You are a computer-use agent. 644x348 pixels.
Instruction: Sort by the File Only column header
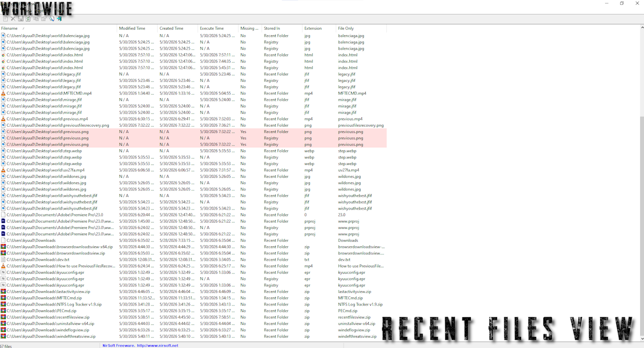point(361,28)
